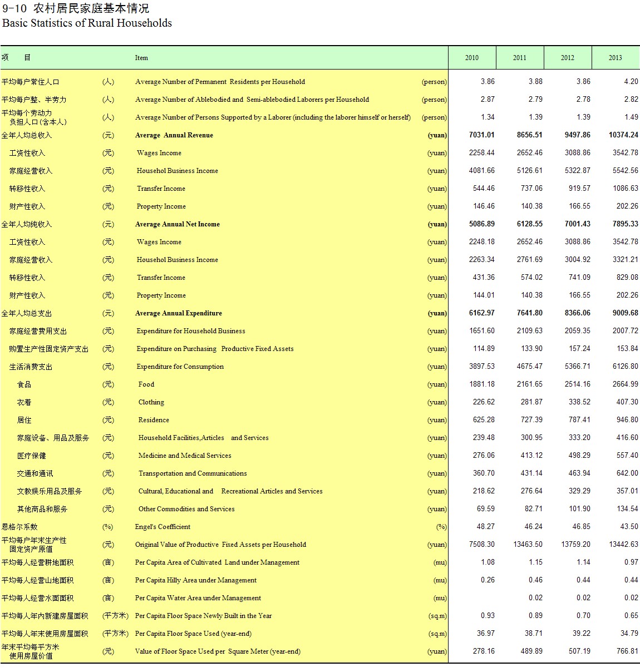Click the 'Item' header cell

pos(141,58)
